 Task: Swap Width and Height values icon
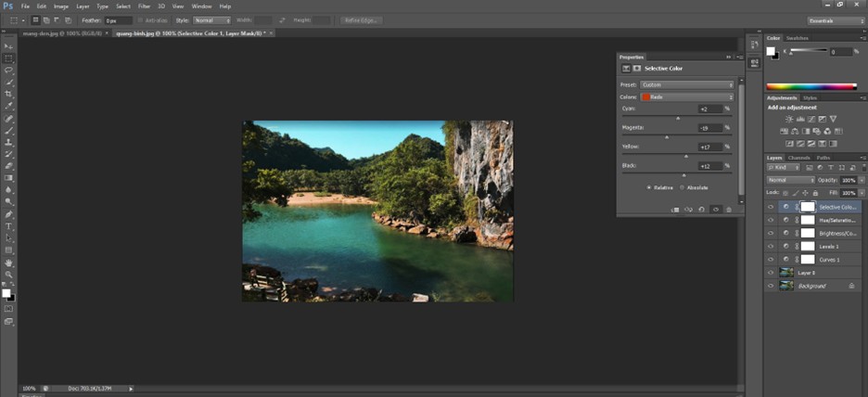click(282, 20)
